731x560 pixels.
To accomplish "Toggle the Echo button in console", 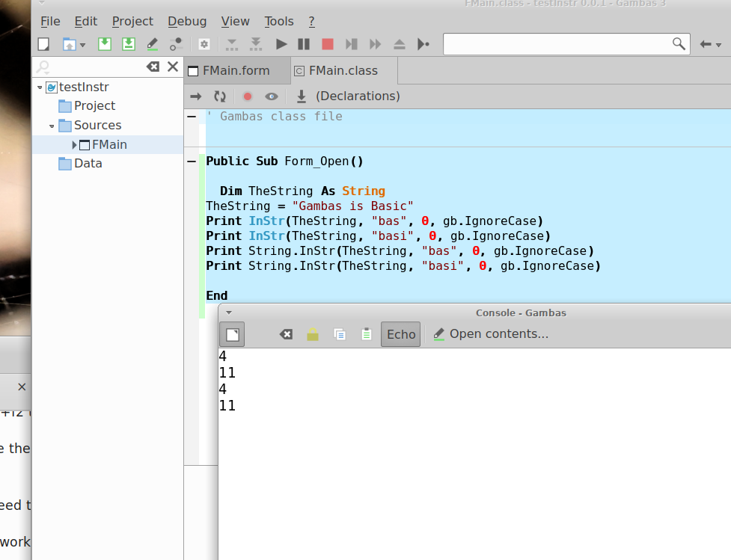I will (401, 334).
